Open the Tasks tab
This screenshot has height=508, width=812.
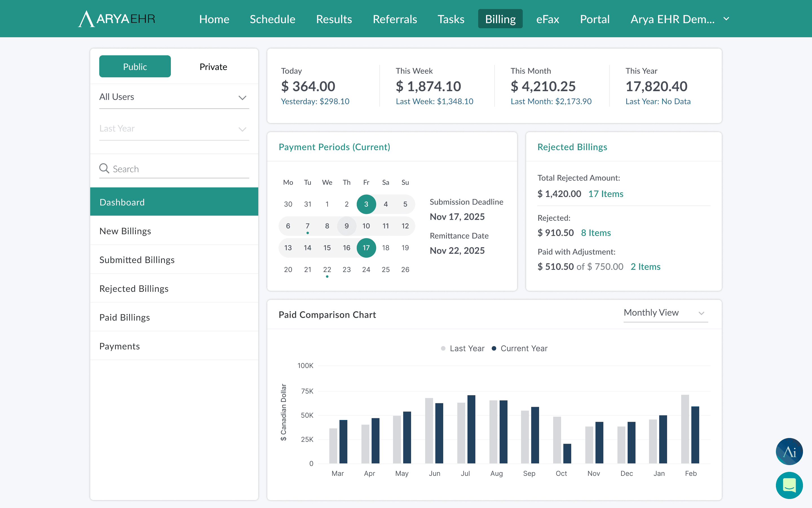click(x=451, y=19)
